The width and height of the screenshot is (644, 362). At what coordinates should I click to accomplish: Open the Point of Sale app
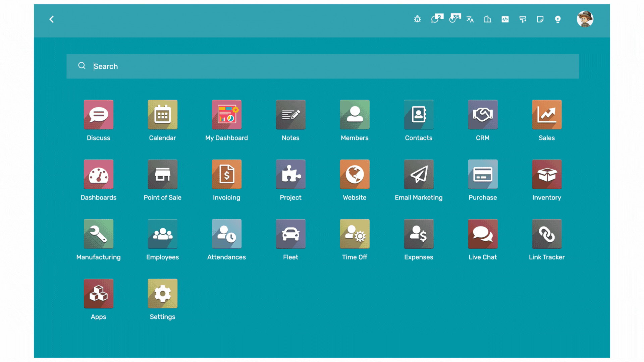(x=162, y=174)
